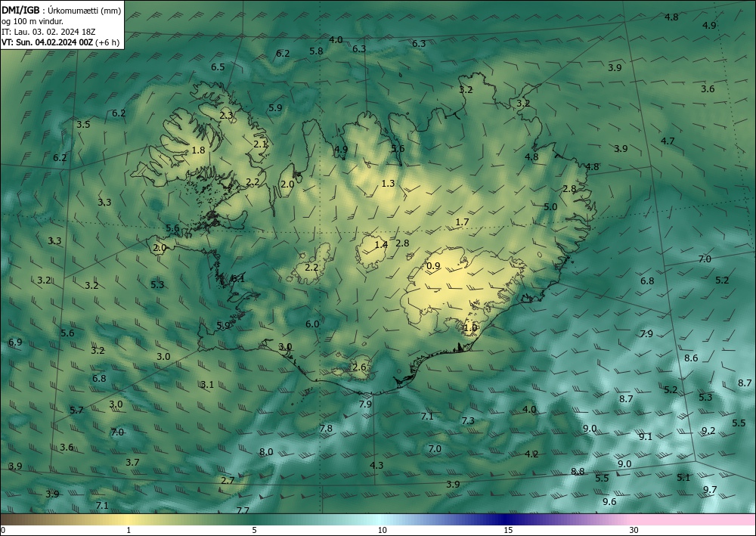Click the "og 100 m vindur." caption line
The height and width of the screenshot is (536, 756).
click(x=33, y=21)
